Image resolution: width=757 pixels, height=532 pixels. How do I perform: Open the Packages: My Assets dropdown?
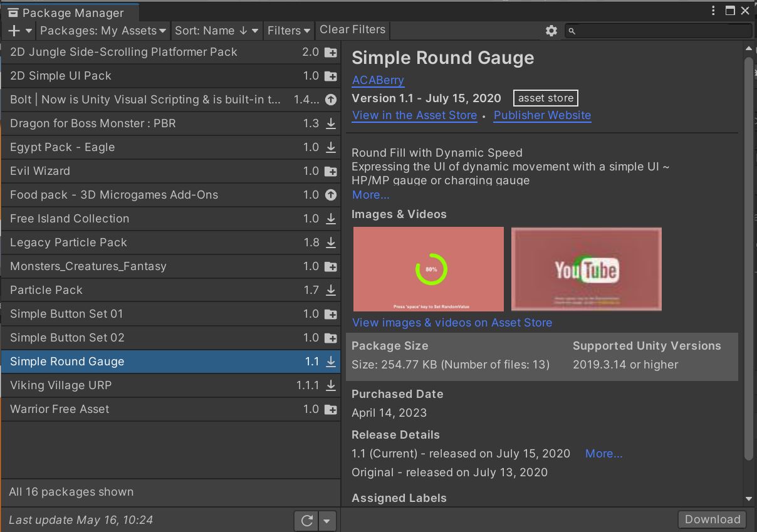pyautogui.click(x=103, y=31)
